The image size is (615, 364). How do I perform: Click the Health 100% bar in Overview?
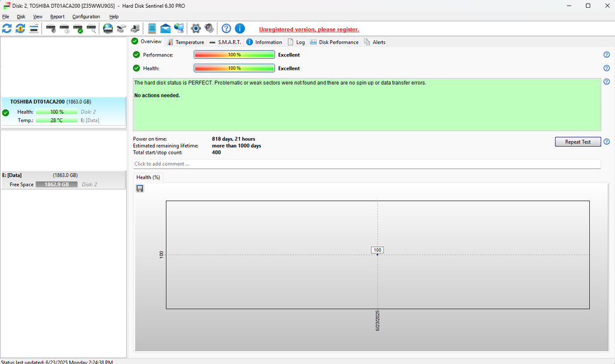click(234, 68)
